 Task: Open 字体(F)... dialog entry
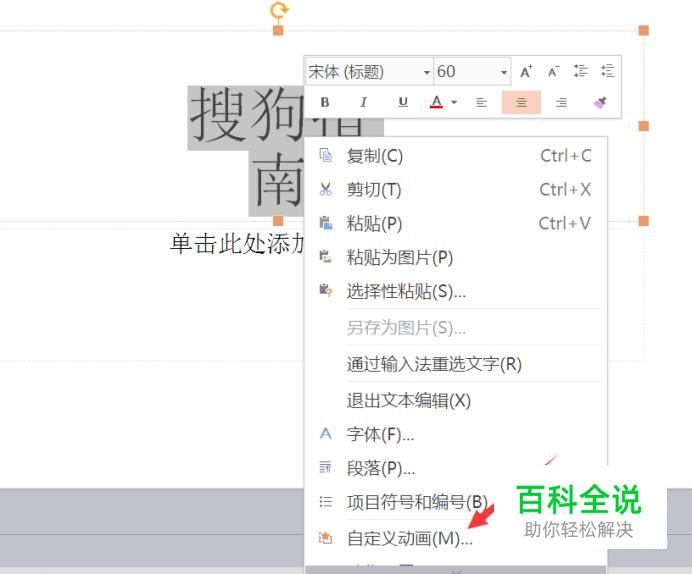tap(456, 435)
